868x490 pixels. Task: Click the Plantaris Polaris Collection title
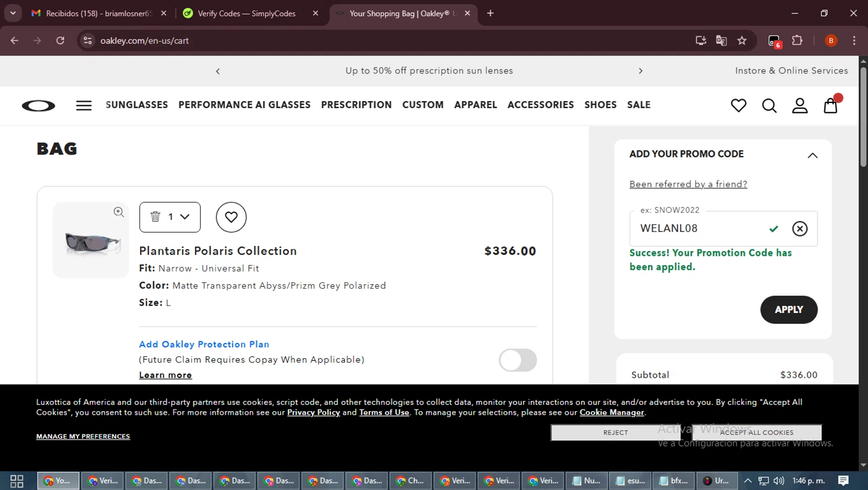click(x=218, y=251)
